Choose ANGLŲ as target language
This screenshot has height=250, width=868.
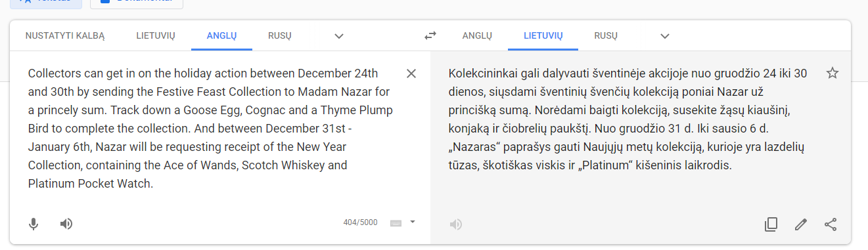477,35
